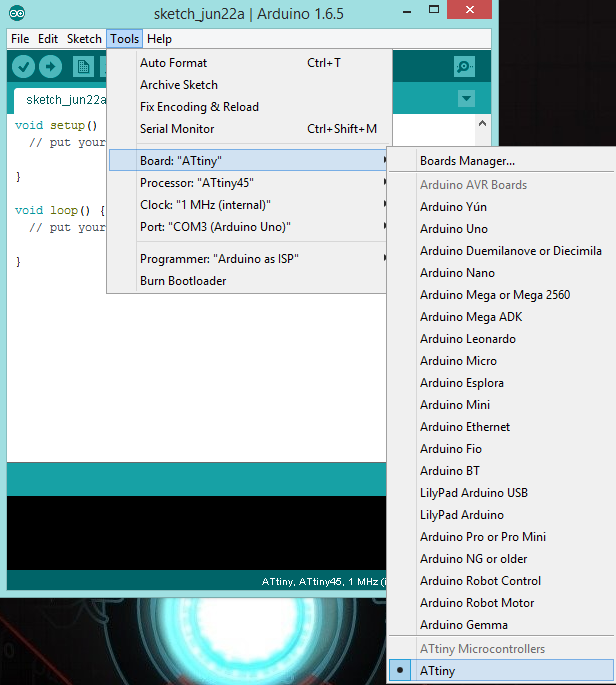Viewport: 616px width, 685px height.
Task: Open Serial Monitor from Tools menu
Action: coord(247,129)
